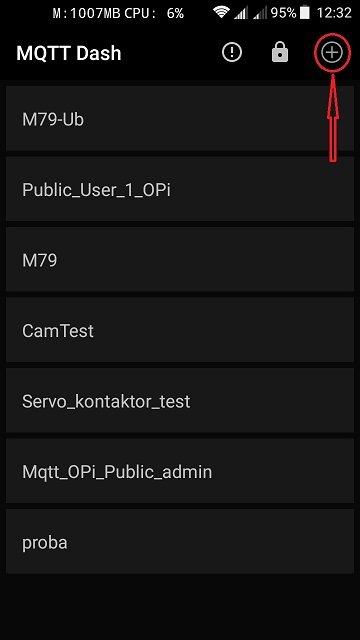Viewport: 360px width, 640px height.
Task: Open the M79-Ub connection
Action: tap(180, 118)
